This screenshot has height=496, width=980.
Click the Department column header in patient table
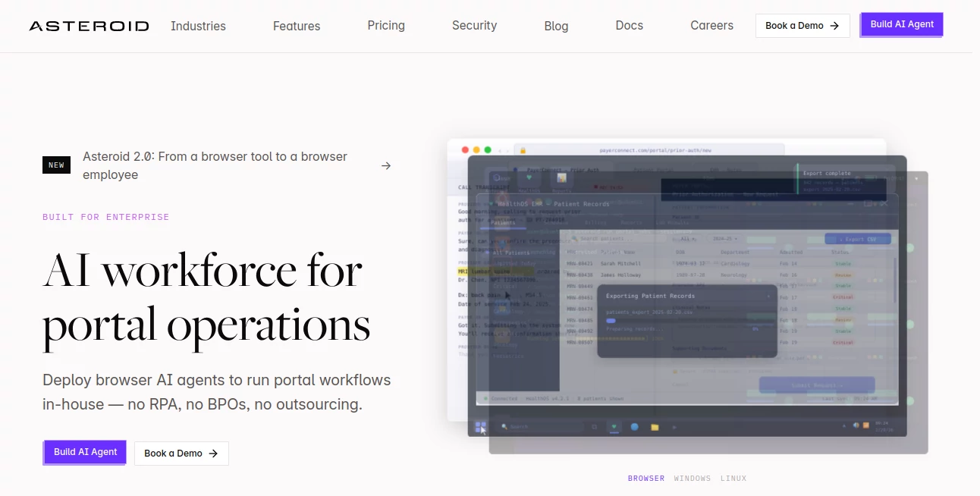(x=736, y=252)
